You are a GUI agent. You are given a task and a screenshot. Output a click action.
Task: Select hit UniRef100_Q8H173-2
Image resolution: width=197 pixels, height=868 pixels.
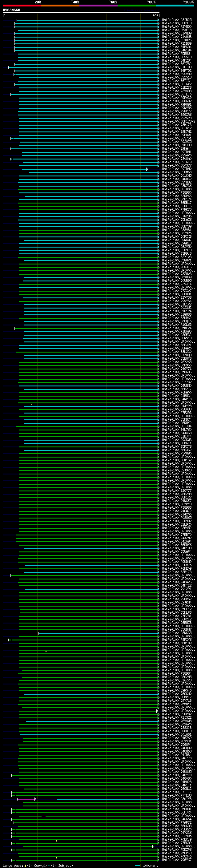click(179, 122)
